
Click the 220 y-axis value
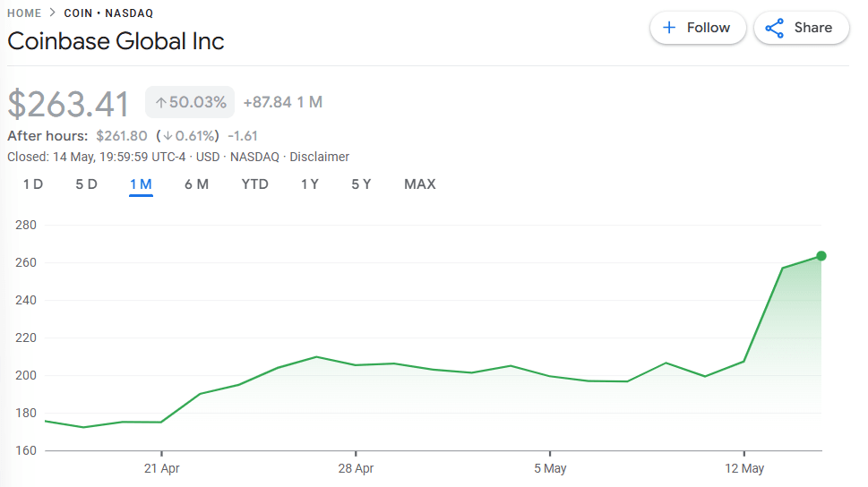tap(26, 337)
